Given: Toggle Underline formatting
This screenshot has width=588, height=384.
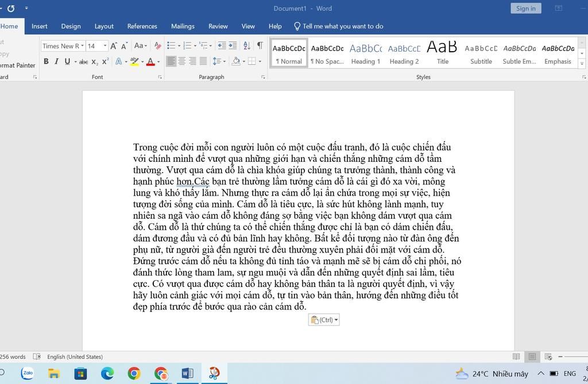Looking at the screenshot, I should coord(67,61).
